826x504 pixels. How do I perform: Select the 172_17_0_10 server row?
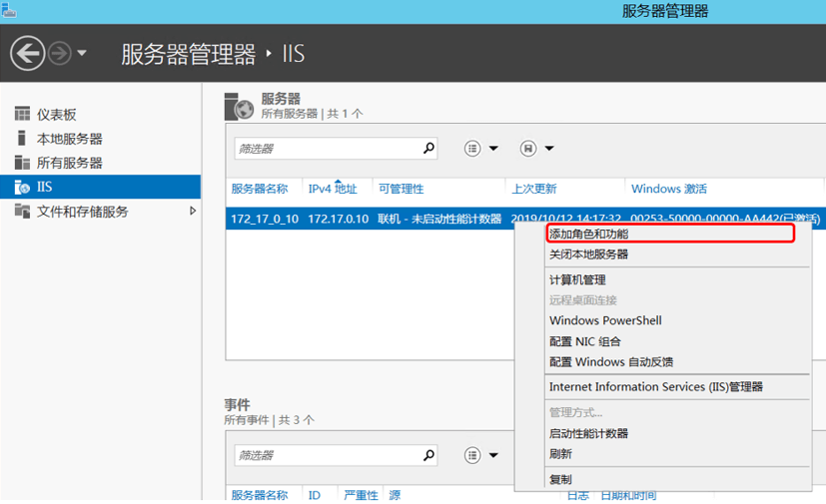click(x=265, y=219)
